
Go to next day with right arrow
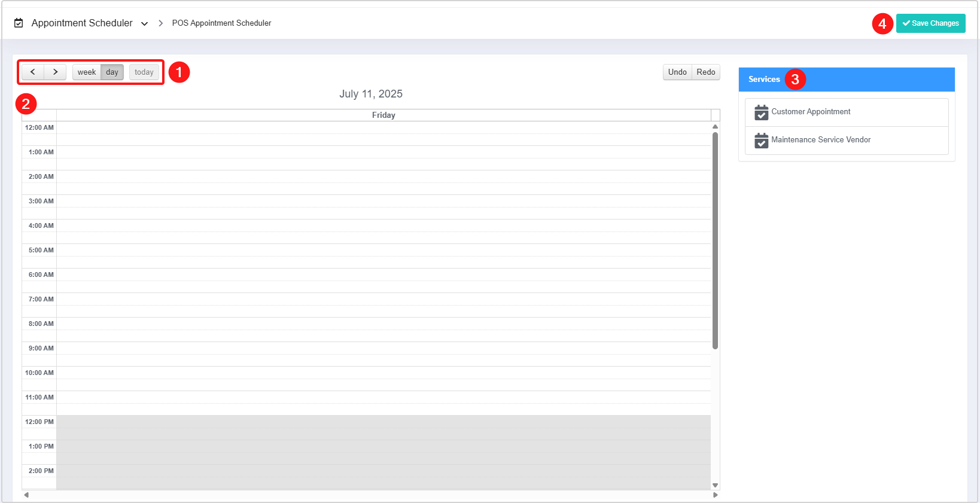(55, 72)
